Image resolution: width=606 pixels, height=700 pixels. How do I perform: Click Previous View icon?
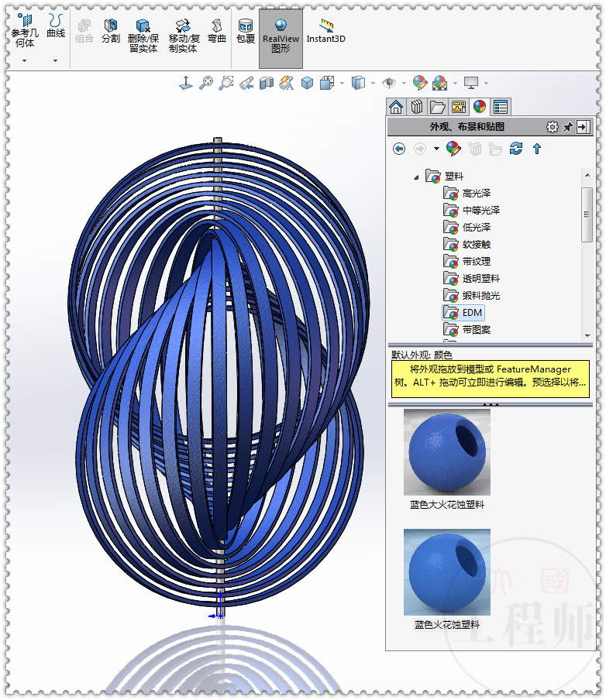(246, 83)
